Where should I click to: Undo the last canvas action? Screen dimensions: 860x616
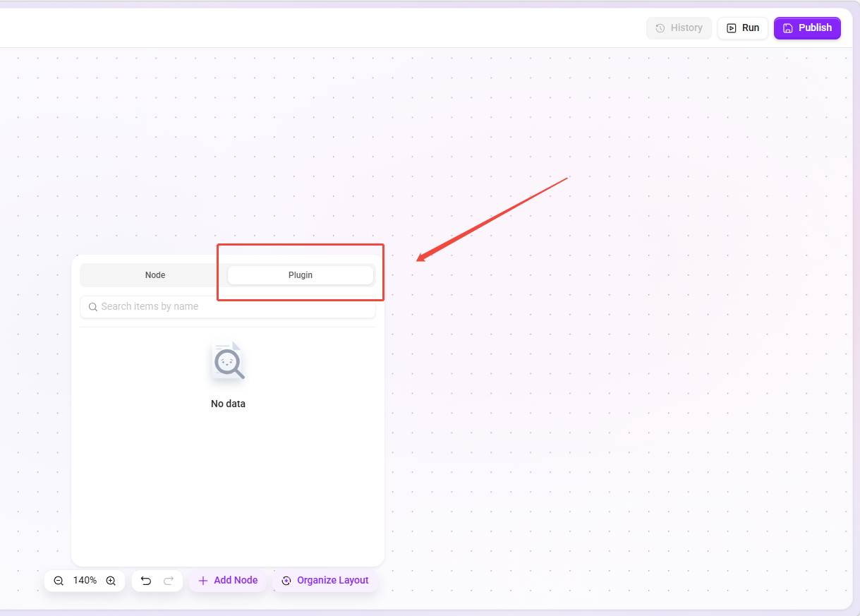[x=146, y=581]
